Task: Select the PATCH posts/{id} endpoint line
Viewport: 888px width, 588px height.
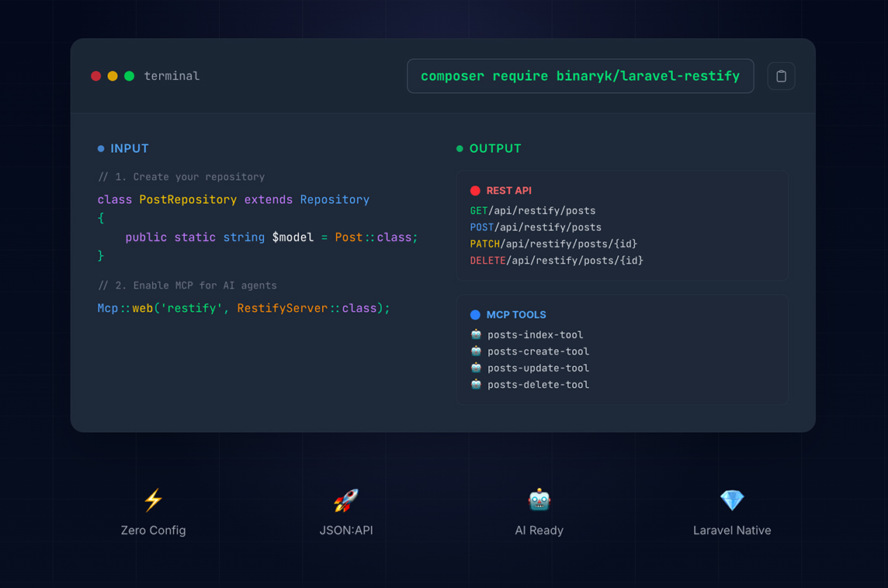Action: pyautogui.click(x=553, y=244)
